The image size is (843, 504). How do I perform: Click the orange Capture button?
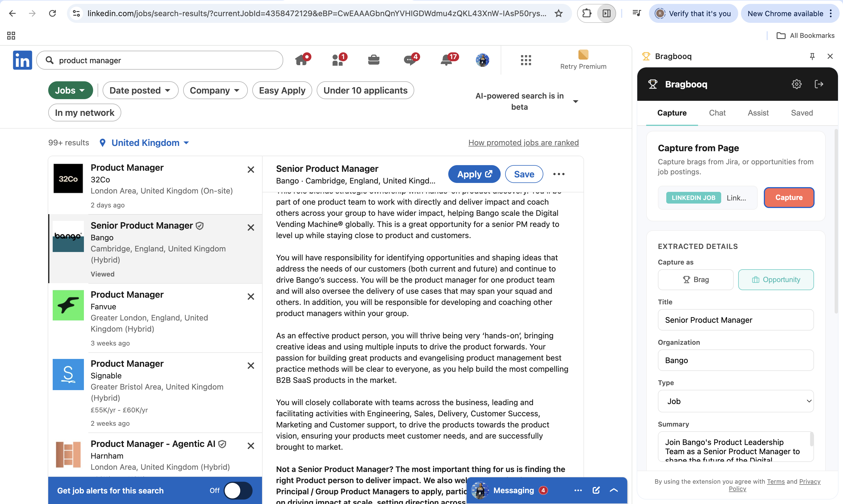(789, 197)
